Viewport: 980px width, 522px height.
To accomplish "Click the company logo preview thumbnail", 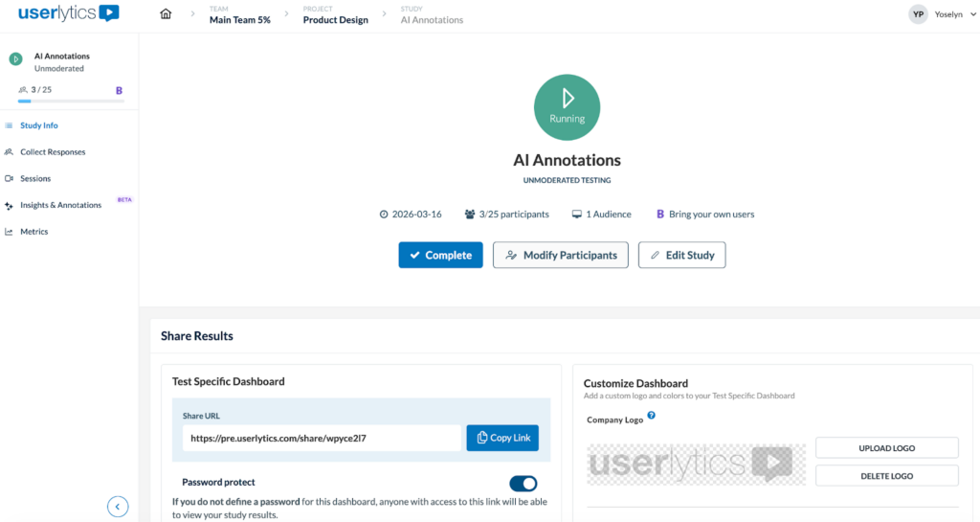I will pyautogui.click(x=697, y=465).
